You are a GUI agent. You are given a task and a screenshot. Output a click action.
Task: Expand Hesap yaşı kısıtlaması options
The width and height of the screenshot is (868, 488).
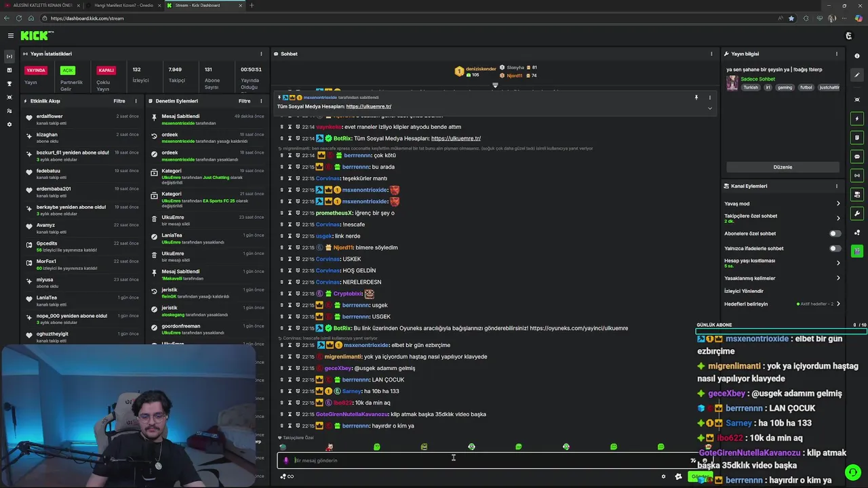click(x=838, y=263)
